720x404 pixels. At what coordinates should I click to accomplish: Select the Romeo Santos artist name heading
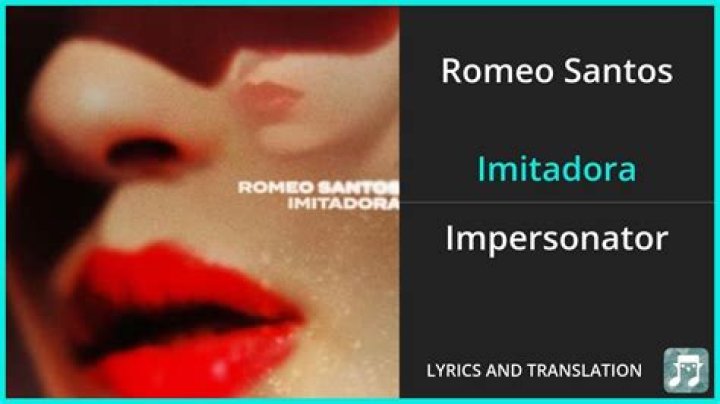point(557,71)
